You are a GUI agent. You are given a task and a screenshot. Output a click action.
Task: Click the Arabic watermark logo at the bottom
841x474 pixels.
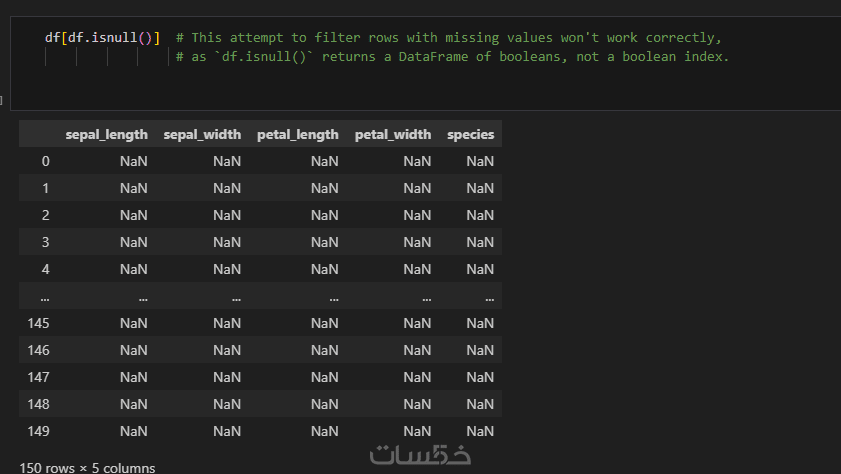click(420, 454)
